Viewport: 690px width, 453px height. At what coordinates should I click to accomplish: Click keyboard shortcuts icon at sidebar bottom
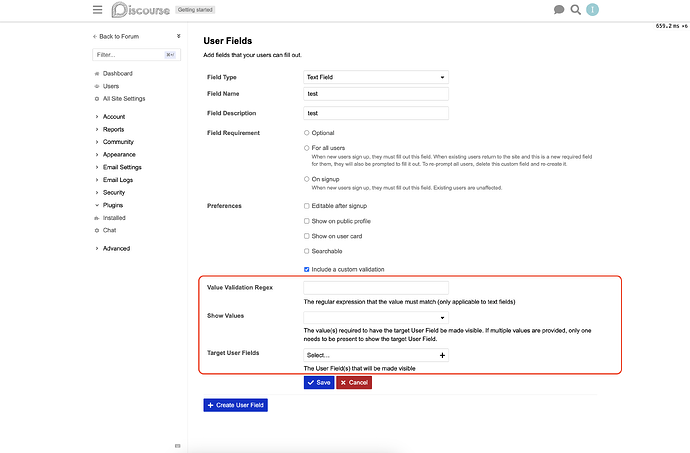tap(177, 446)
